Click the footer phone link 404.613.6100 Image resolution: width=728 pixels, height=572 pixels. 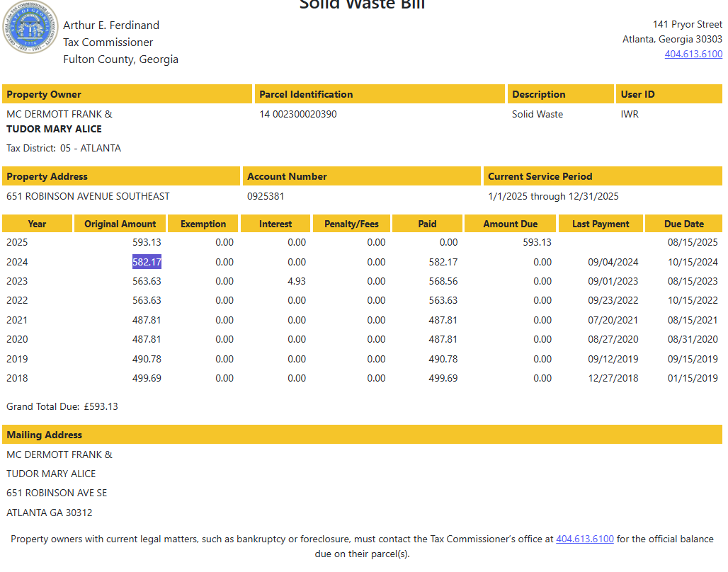pos(584,539)
